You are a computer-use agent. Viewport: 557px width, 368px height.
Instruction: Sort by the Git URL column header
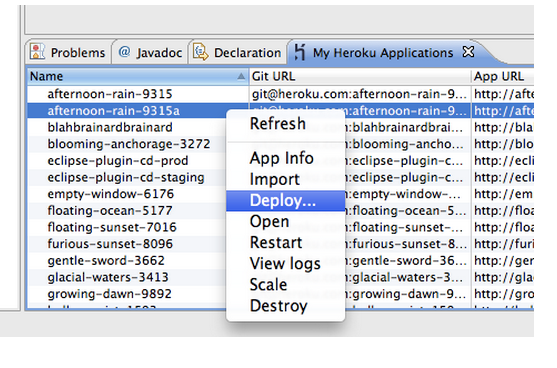360,76
